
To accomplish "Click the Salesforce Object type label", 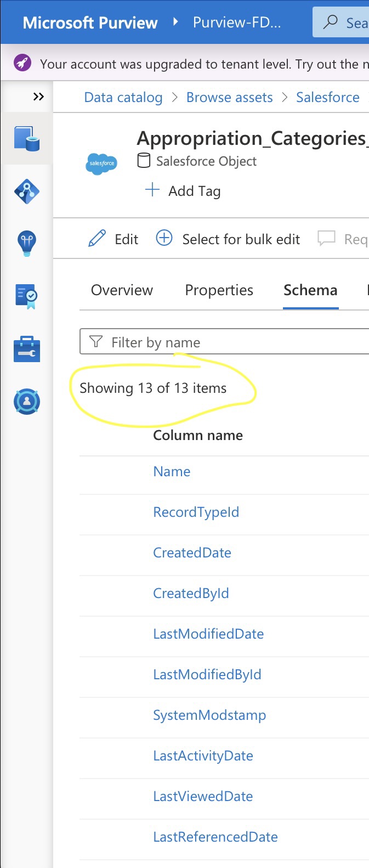I will 206,161.
